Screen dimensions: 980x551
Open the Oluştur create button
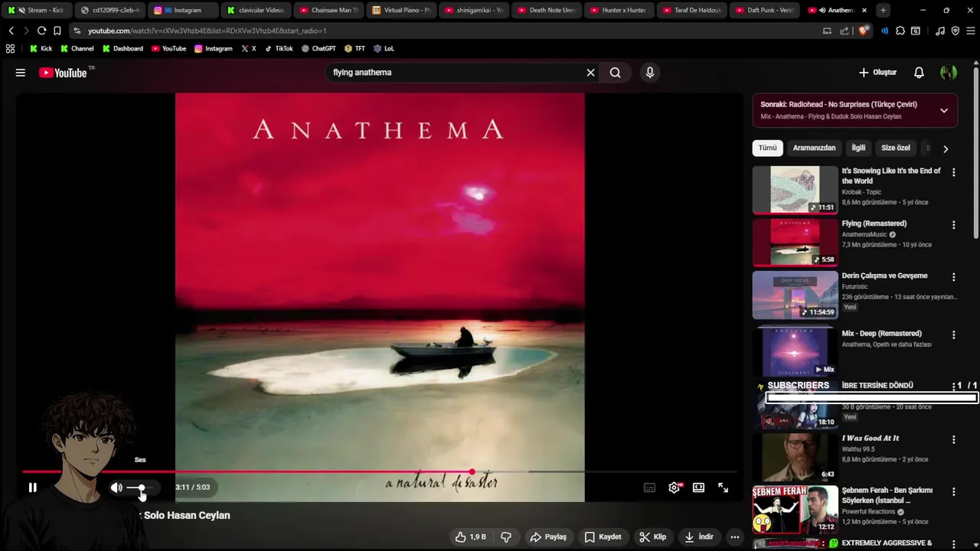(x=877, y=73)
